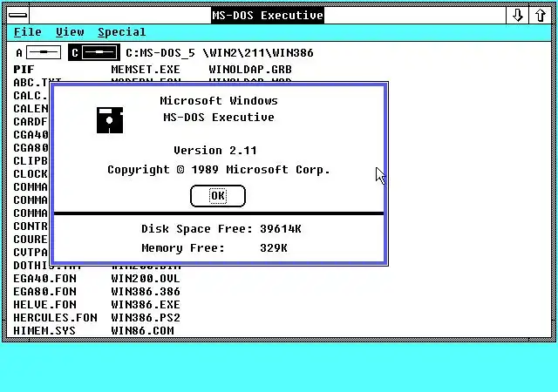Screen dimensions: 558x392
Task: Select WIN386.PS2 file
Action: click(x=146, y=318)
